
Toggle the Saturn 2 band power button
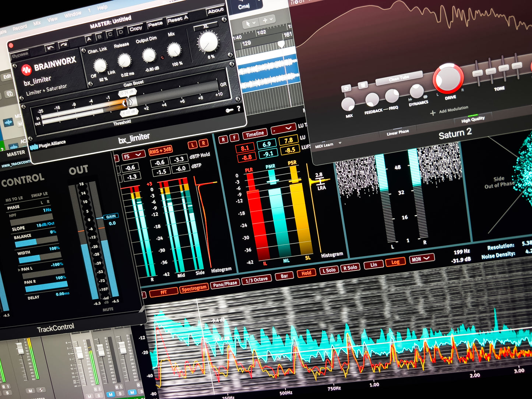click(346, 88)
